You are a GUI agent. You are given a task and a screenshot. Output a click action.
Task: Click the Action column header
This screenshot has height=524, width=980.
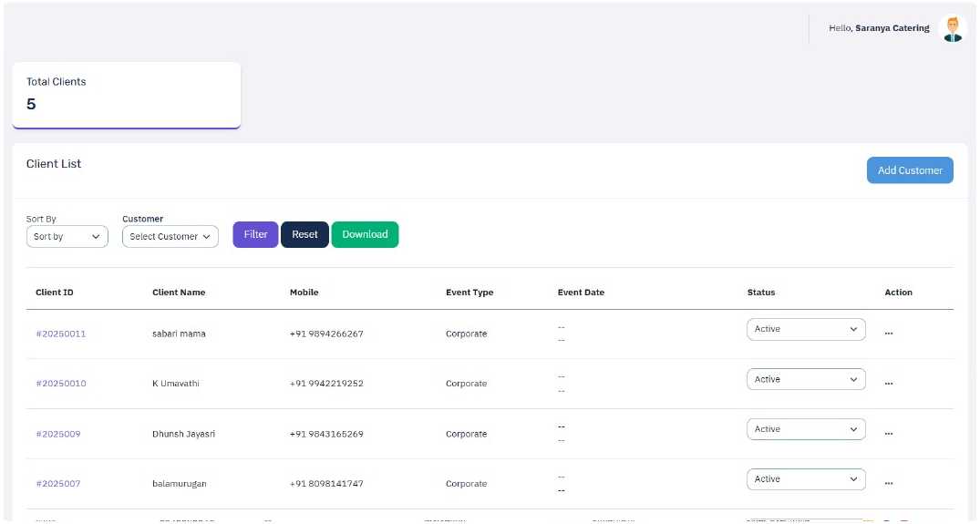click(x=899, y=293)
